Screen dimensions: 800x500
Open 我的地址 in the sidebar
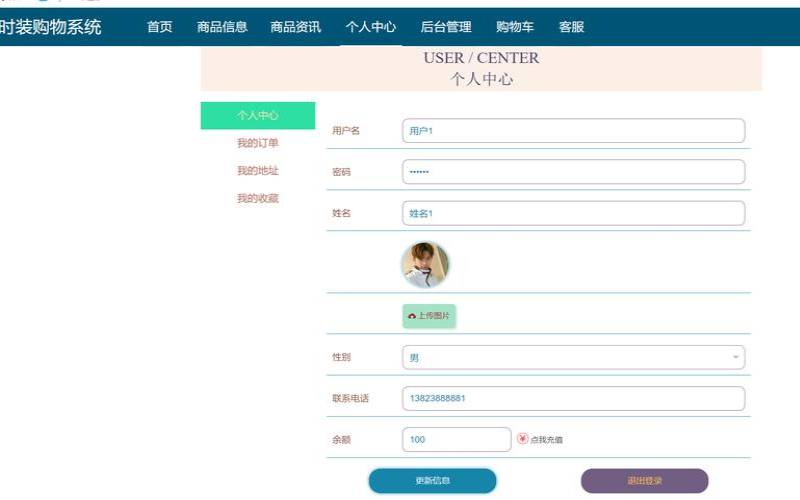point(258,170)
